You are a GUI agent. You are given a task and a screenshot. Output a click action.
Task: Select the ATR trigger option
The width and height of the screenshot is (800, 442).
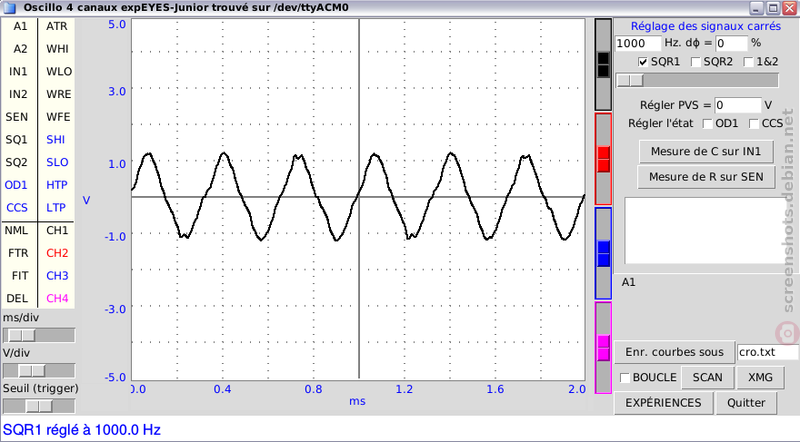pos(57,26)
